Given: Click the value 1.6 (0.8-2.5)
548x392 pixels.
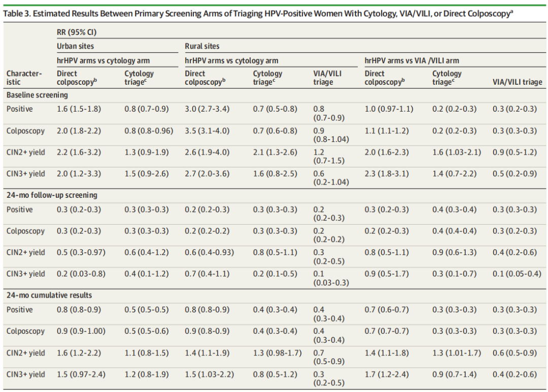Looking at the screenshot, I should [275, 174].
